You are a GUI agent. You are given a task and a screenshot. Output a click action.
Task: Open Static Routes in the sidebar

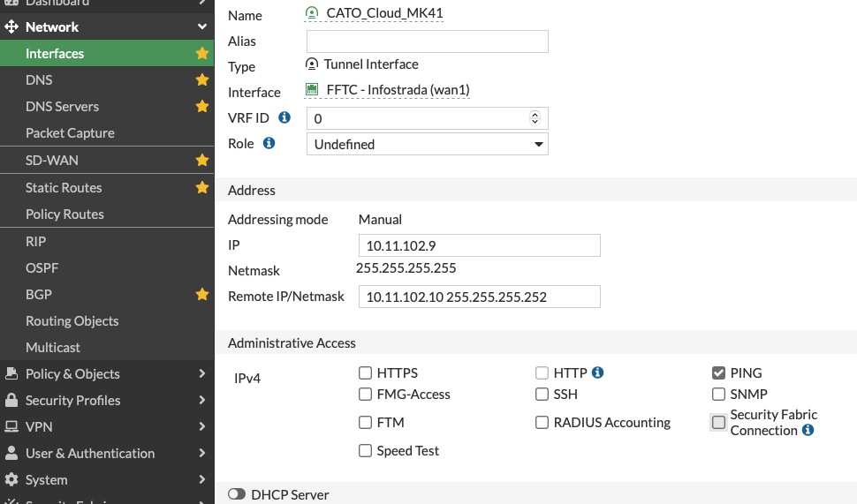(x=64, y=187)
